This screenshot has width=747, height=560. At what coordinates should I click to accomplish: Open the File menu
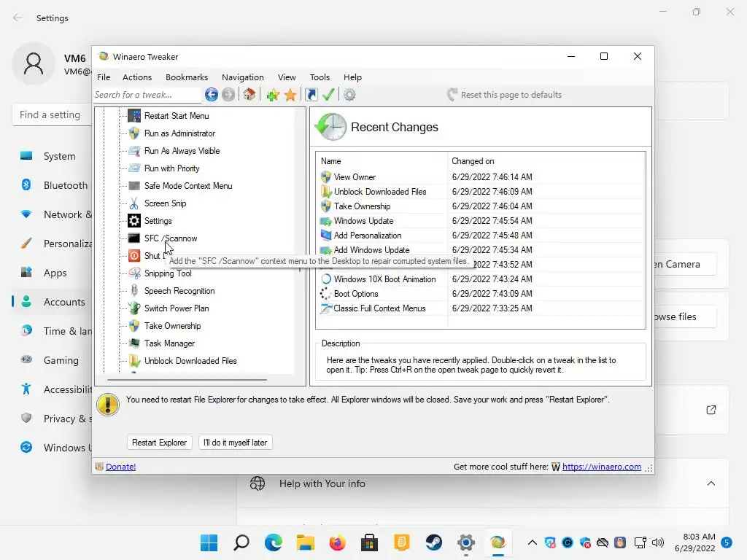(104, 77)
